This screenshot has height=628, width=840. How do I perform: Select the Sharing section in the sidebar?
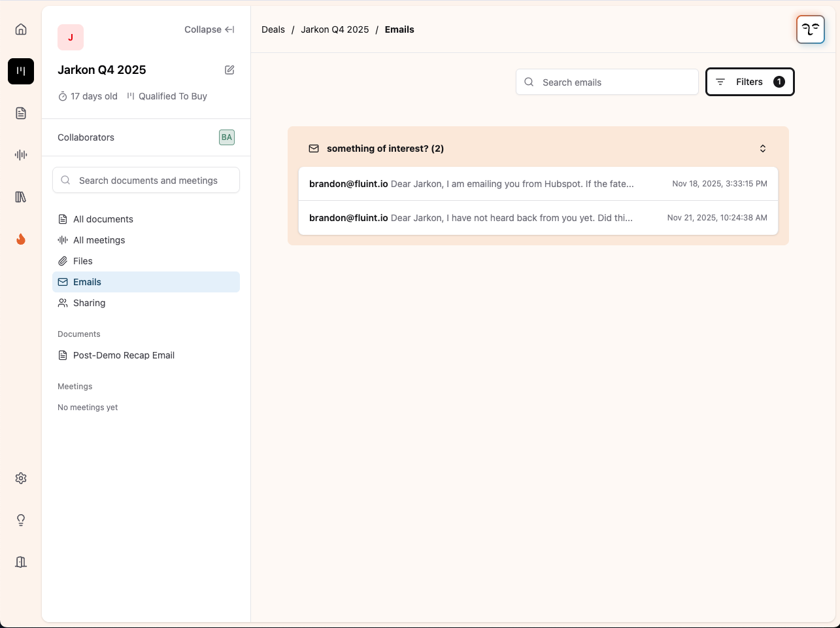89,302
